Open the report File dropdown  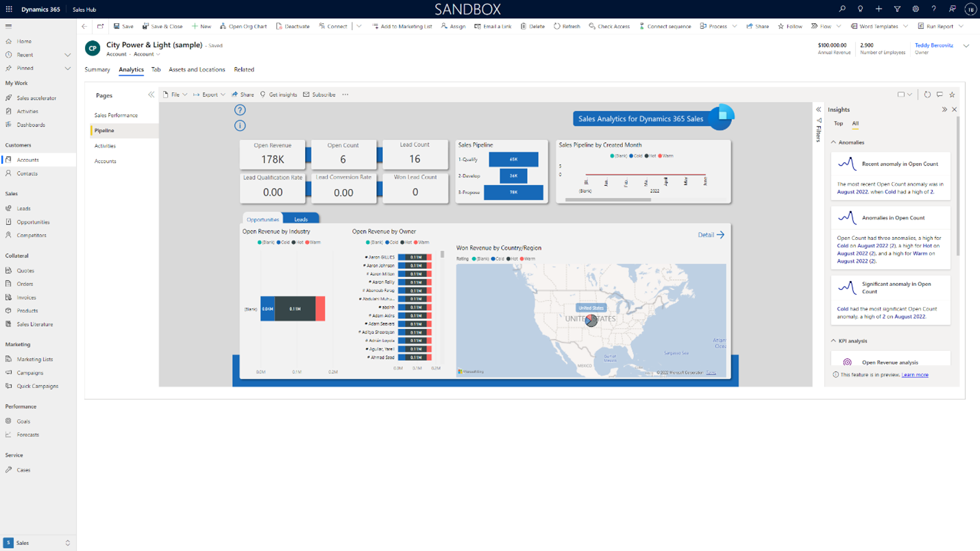point(175,95)
